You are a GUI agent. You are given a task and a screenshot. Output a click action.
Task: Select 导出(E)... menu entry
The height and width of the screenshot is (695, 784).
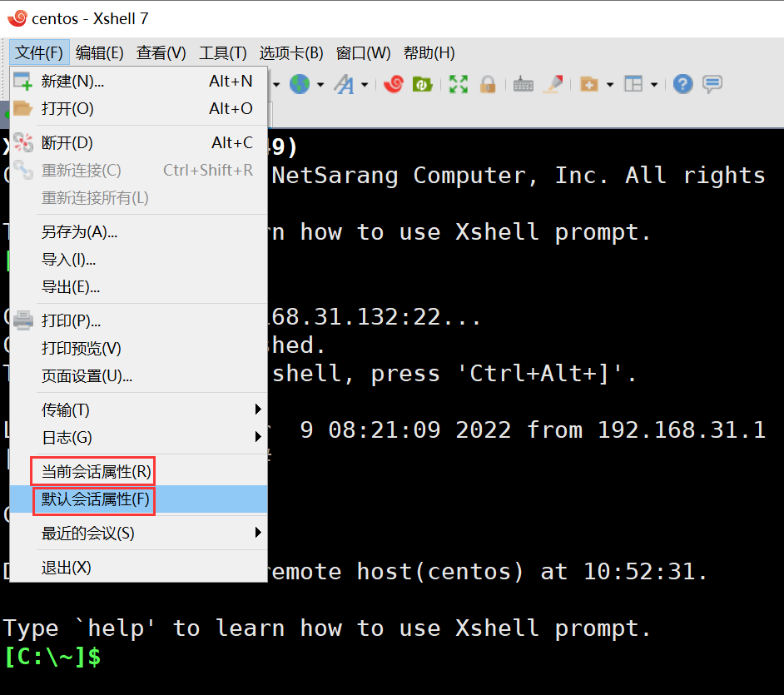point(139,287)
